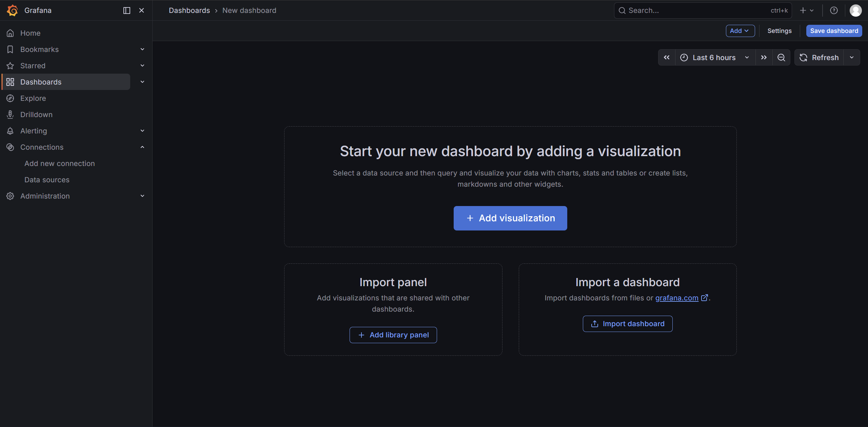Click the Refresh dashboard button

tap(819, 57)
